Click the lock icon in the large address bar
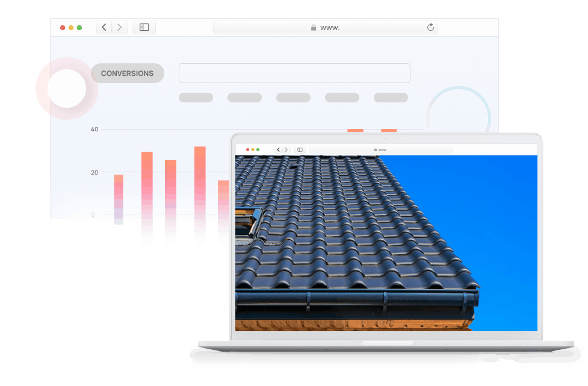 (314, 28)
